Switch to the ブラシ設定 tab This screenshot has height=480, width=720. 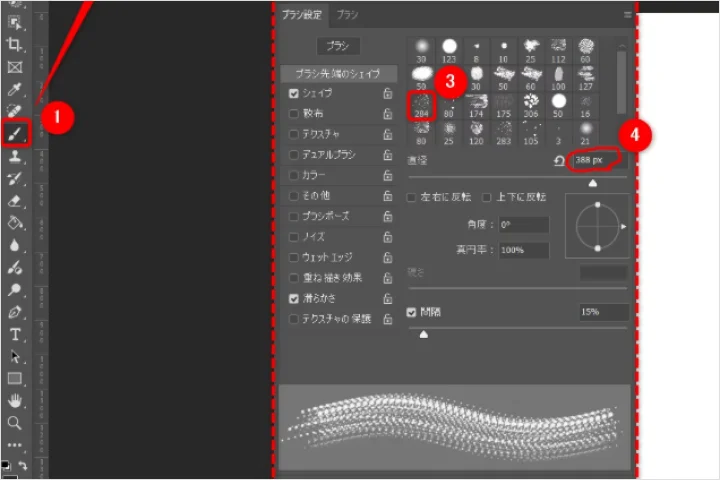coord(302,15)
